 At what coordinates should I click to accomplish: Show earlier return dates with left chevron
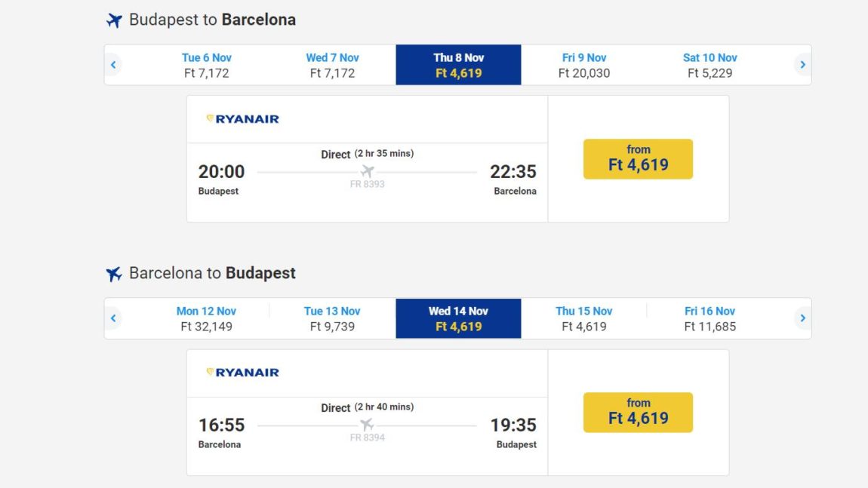tap(113, 318)
